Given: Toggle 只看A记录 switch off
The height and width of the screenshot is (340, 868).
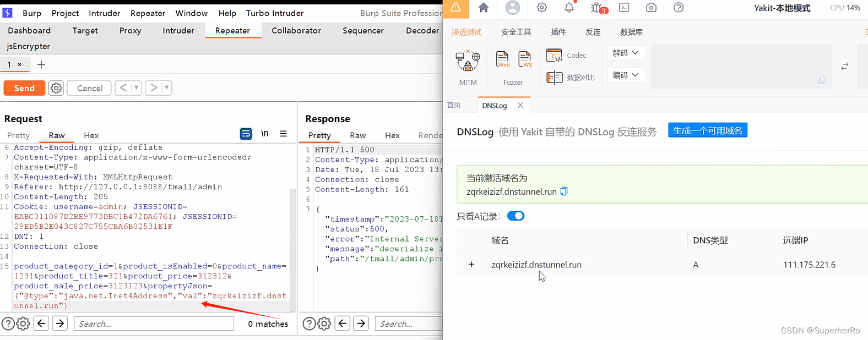Looking at the screenshot, I should [x=516, y=216].
